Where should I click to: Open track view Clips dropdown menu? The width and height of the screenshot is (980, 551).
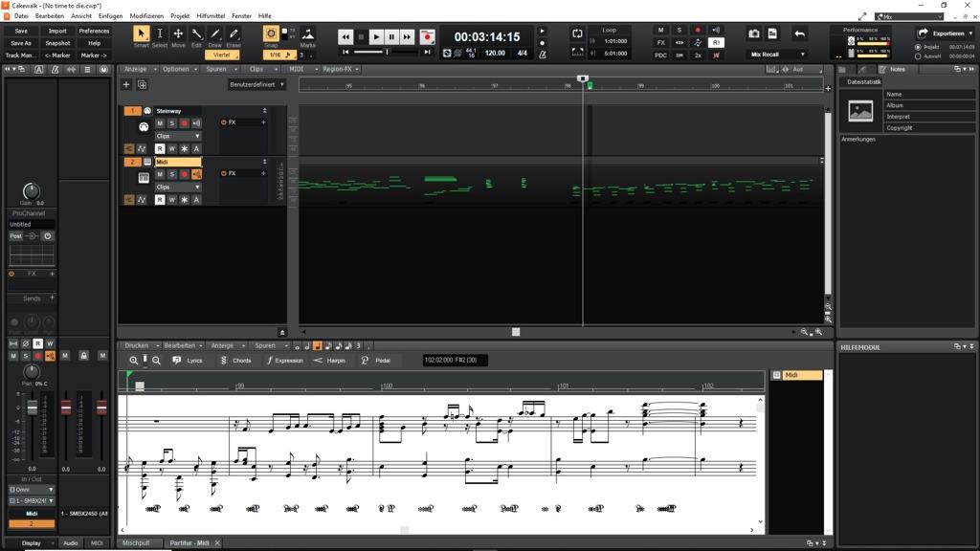[x=259, y=69]
